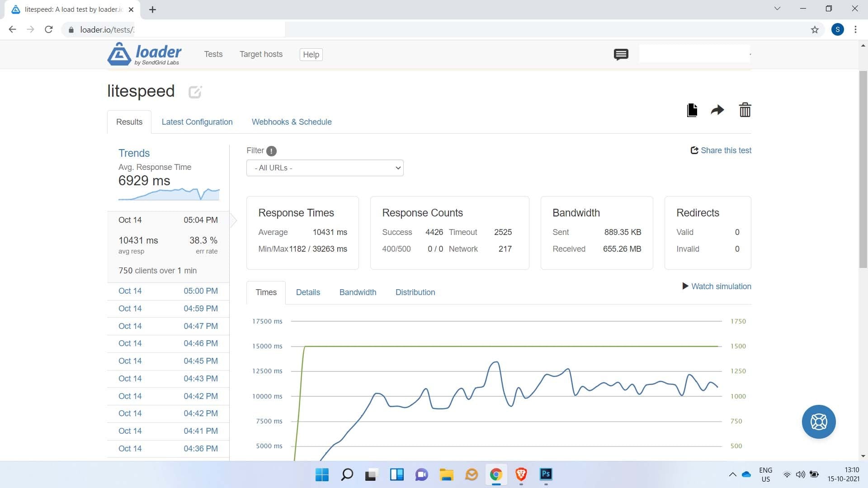Open the Distribution chart tab
This screenshot has height=488, width=868.
(415, 292)
